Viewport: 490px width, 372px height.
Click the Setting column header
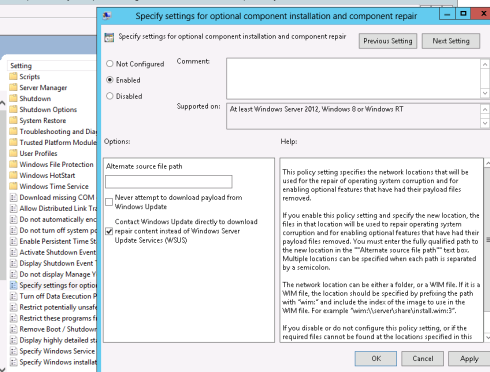click(52, 66)
